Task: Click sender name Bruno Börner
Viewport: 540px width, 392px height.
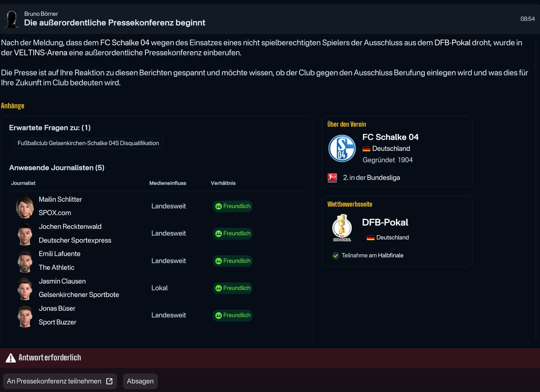Action: tap(41, 14)
